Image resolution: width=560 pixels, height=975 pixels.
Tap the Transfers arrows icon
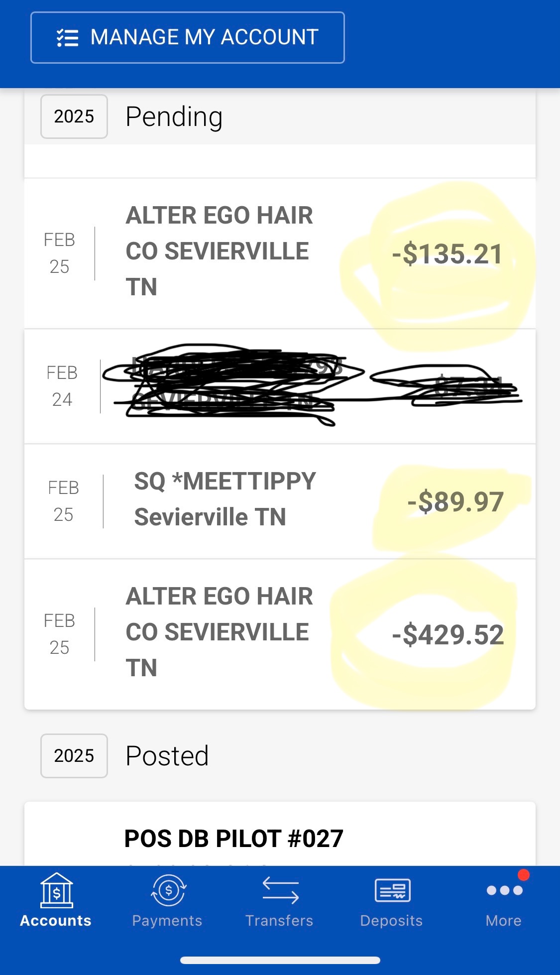280,890
